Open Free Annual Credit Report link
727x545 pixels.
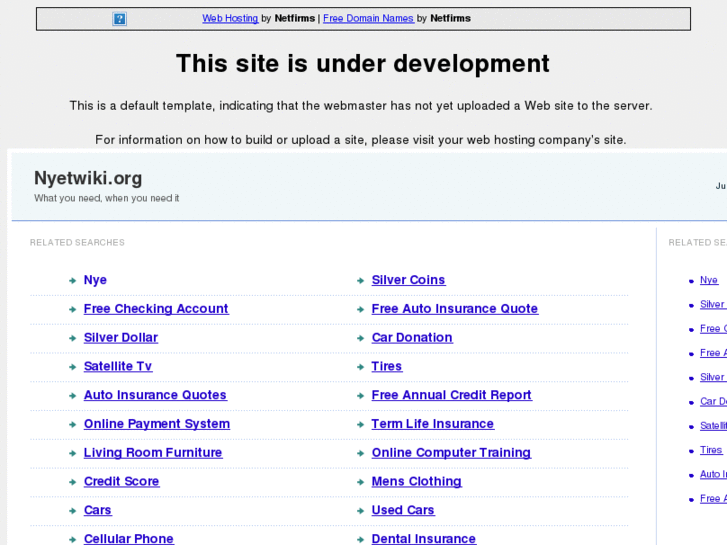452,395
